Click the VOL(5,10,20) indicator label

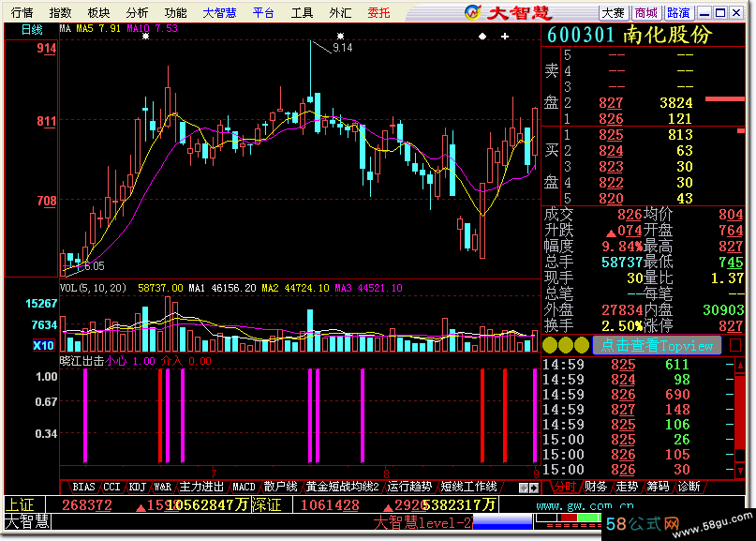tap(93, 288)
